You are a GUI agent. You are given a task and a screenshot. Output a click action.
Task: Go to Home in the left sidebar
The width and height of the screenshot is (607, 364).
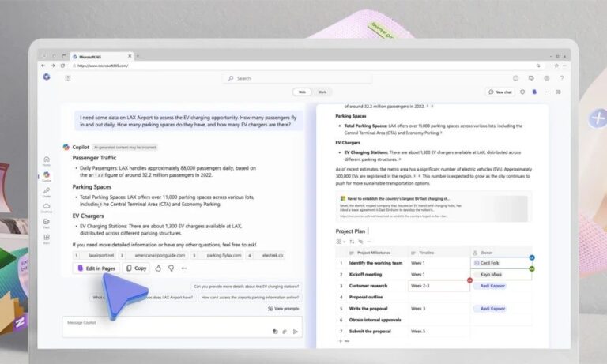click(x=47, y=161)
